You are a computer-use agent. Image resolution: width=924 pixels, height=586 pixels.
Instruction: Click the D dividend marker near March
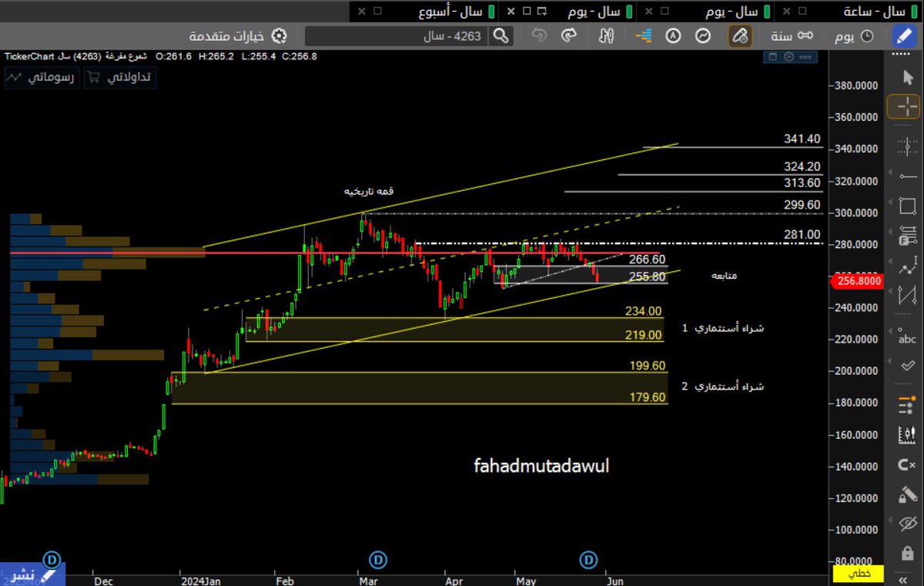pos(378,558)
